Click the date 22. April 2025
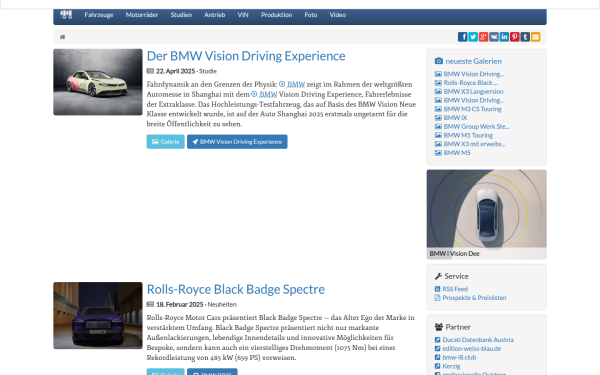The height and width of the screenshot is (375, 600). click(x=175, y=71)
